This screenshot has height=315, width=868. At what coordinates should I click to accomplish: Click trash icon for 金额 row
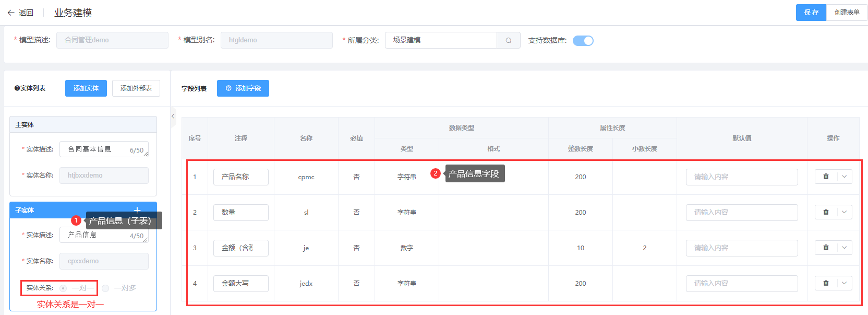pos(826,248)
